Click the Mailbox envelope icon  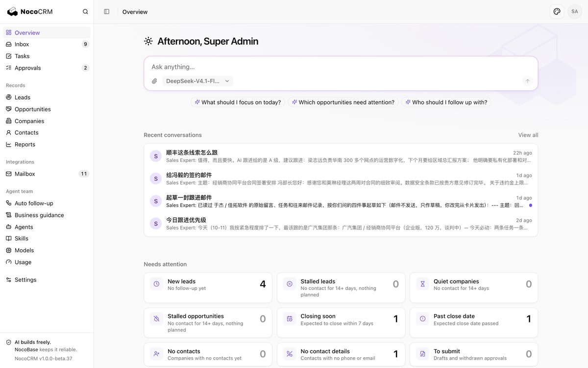tap(9, 174)
